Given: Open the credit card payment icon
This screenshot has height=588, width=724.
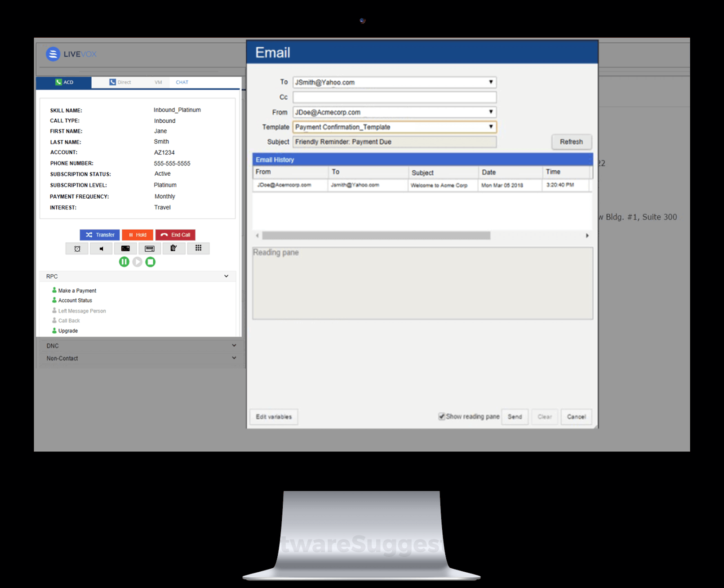Looking at the screenshot, I should (125, 248).
